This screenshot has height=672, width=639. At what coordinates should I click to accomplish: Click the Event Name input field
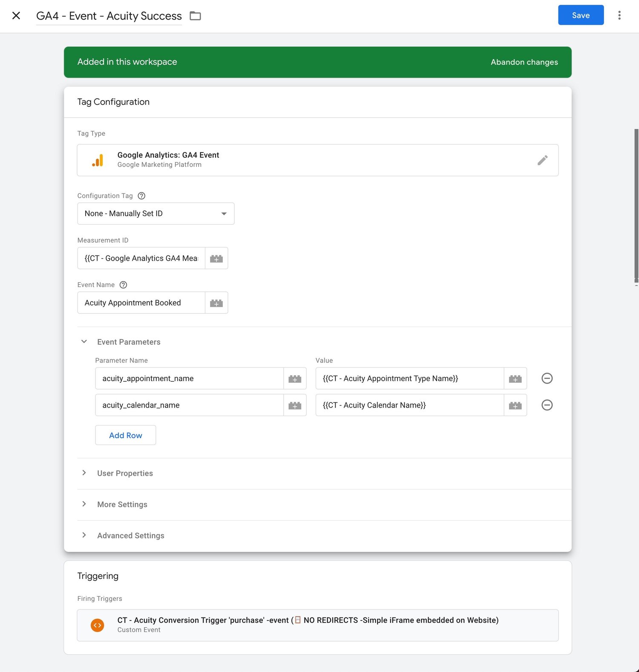[x=141, y=303]
